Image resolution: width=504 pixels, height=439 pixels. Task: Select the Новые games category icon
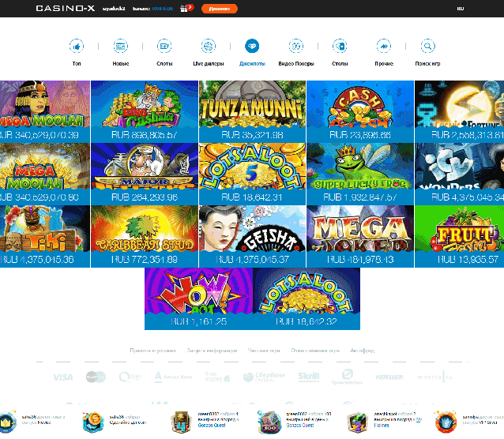point(121,46)
